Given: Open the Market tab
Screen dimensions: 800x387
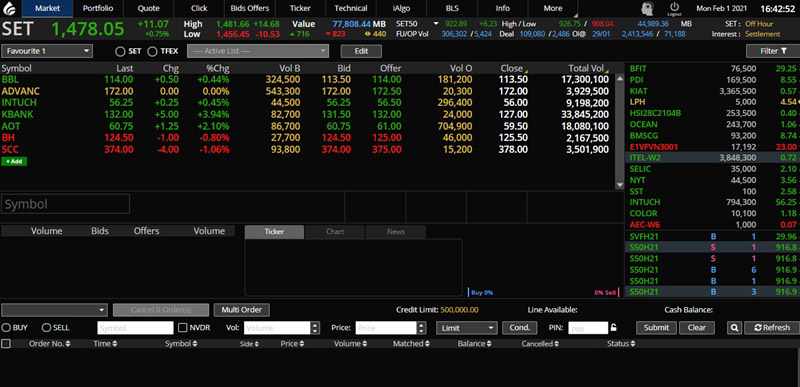Looking at the screenshot, I should point(47,8).
